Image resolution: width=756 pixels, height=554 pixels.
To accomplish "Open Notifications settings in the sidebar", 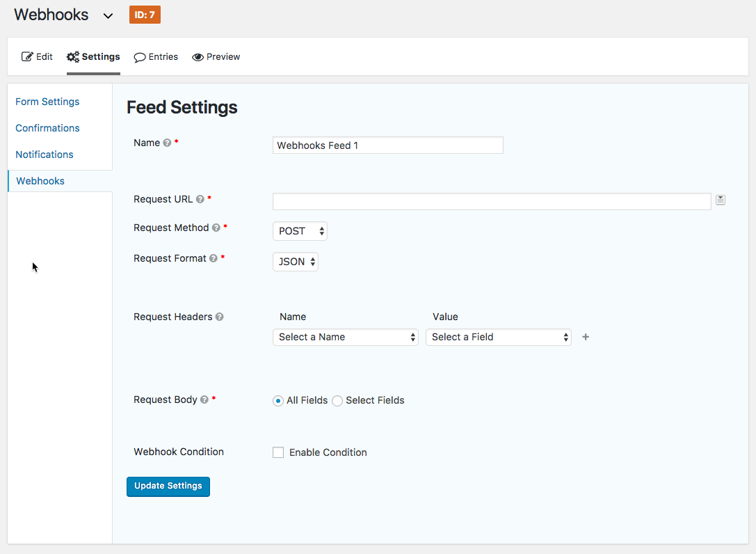I will (44, 154).
